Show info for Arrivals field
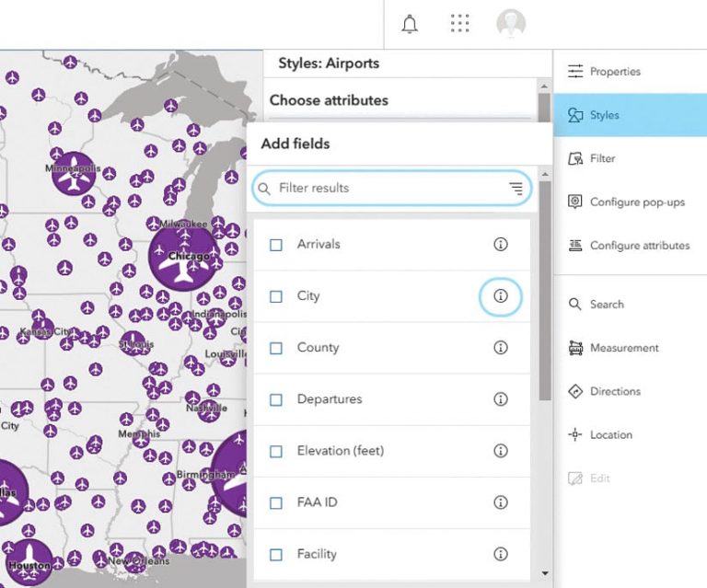Image resolution: width=707 pixels, height=588 pixels. (x=501, y=244)
